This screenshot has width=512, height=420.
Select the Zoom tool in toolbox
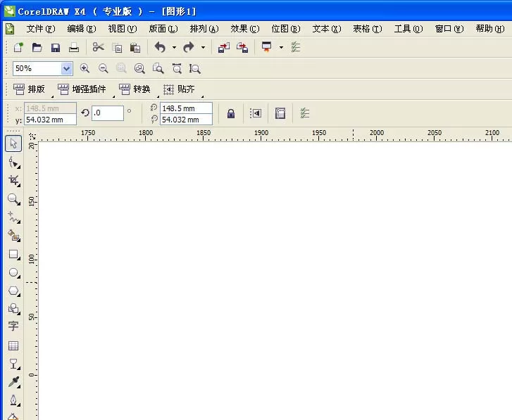[x=13, y=199]
